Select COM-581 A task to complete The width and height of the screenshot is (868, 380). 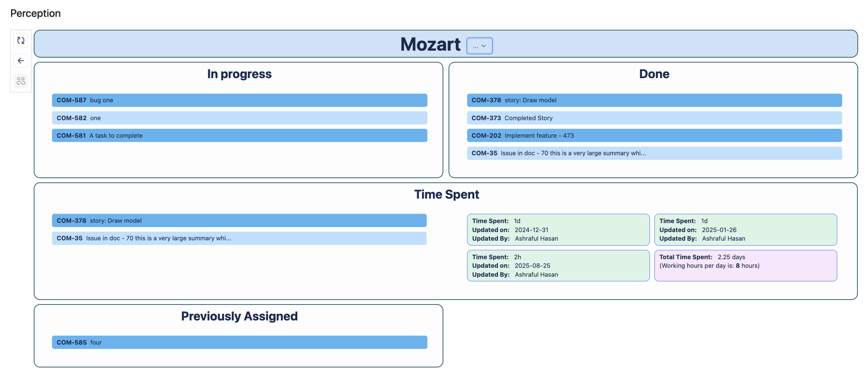tap(239, 136)
